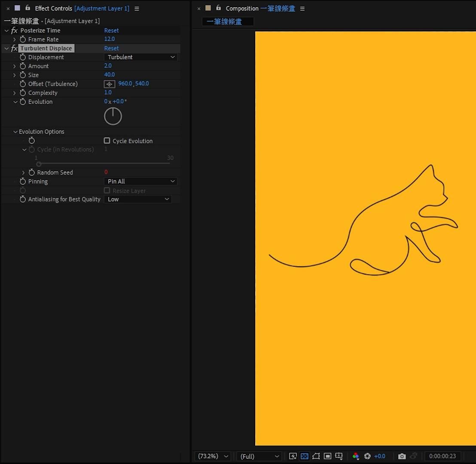
Task: Open the show channel color icon
Action: coord(356,456)
